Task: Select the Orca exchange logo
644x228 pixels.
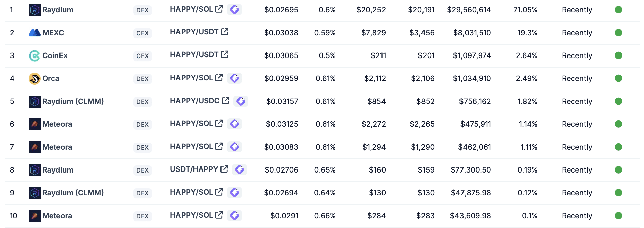Action: (35, 79)
